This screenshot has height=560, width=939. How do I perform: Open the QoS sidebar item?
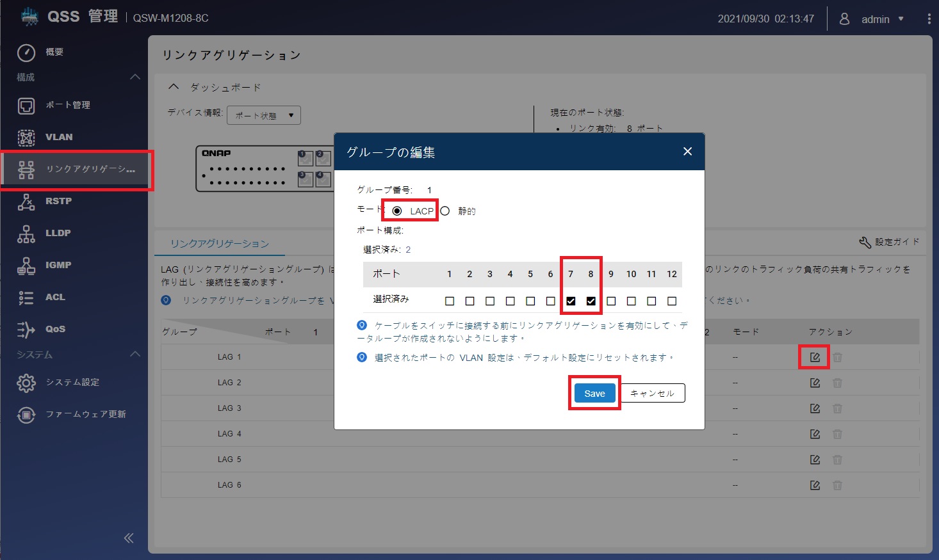(55, 329)
